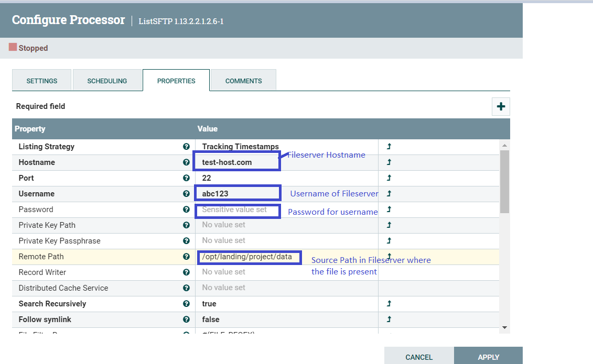This screenshot has height=364, width=593.
Task: Add a new property with the plus icon
Action: (x=501, y=106)
